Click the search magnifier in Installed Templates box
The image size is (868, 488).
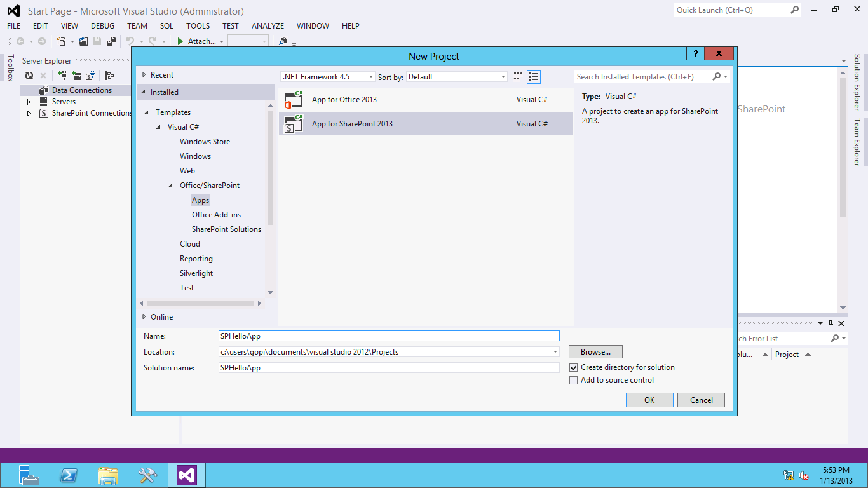(717, 77)
